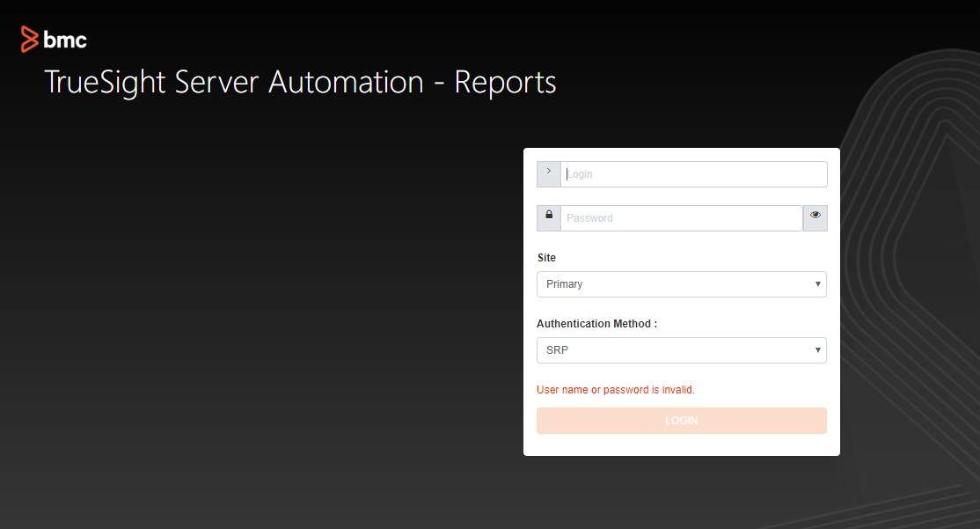Click the chevron icon beside Login field
The image size is (980, 529).
(x=549, y=173)
